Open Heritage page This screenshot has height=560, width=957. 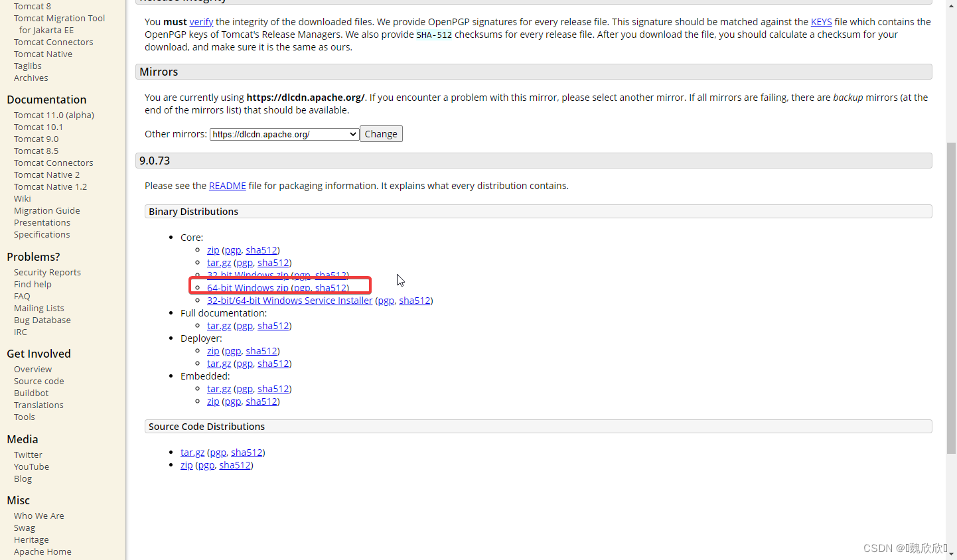tap(31, 539)
